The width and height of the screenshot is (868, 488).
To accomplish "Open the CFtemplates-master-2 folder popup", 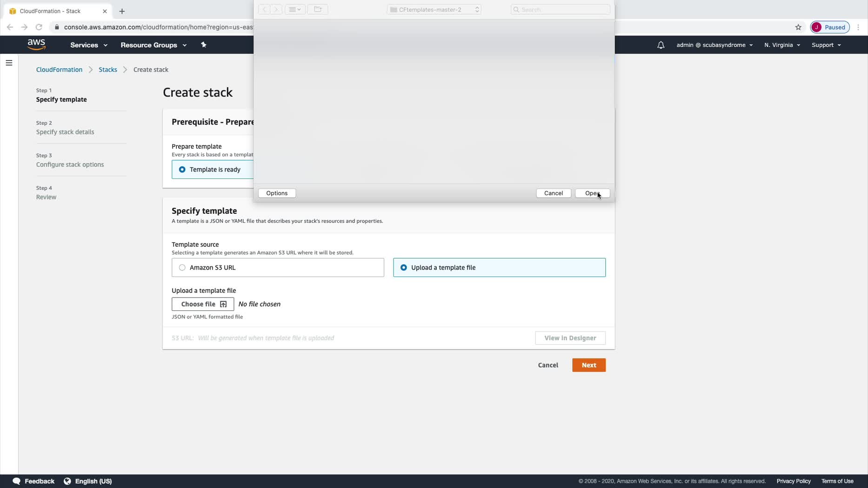I will point(434,9).
